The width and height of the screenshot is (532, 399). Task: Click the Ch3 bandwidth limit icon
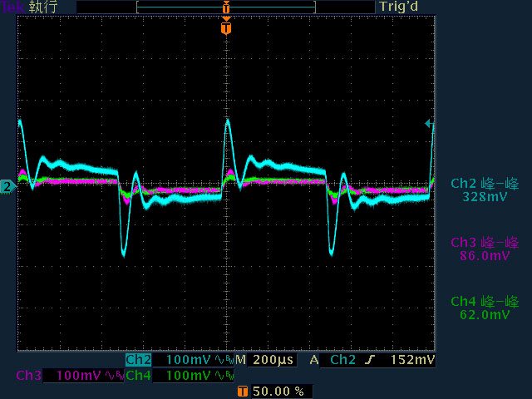(x=113, y=376)
